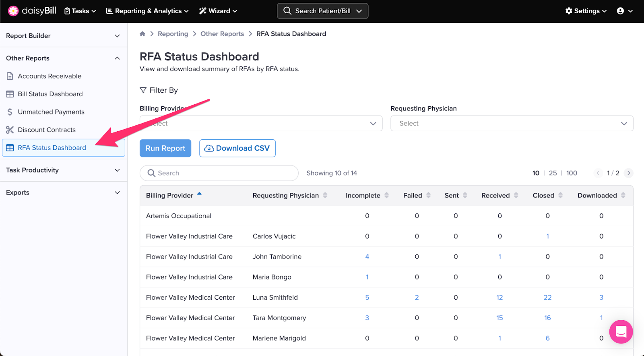Open the Tasks menu in top bar
The image size is (644, 356).
(80, 11)
